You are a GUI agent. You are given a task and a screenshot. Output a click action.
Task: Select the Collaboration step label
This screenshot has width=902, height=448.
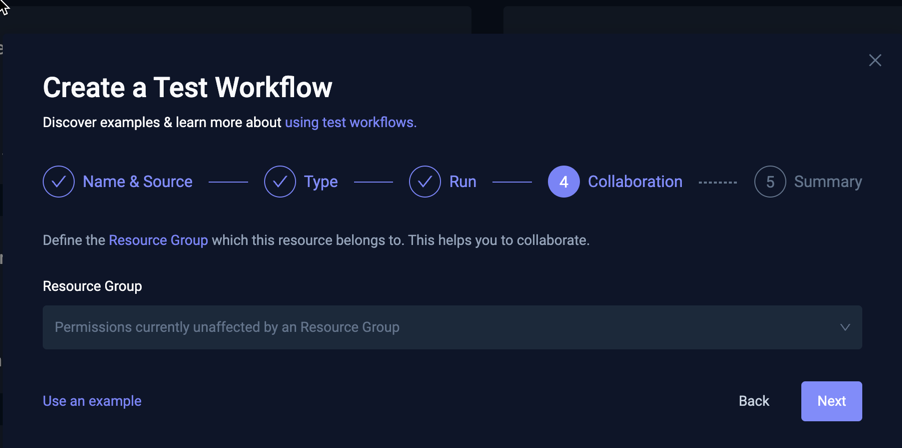click(635, 182)
